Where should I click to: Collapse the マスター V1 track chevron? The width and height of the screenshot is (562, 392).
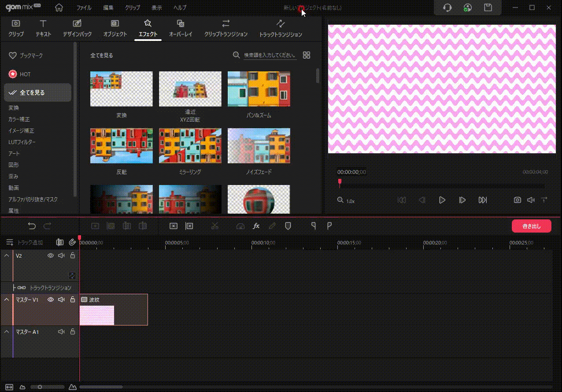tap(7, 300)
